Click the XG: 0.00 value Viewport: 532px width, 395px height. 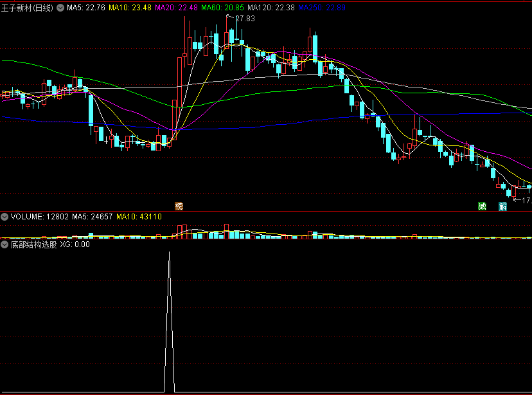(x=75, y=244)
